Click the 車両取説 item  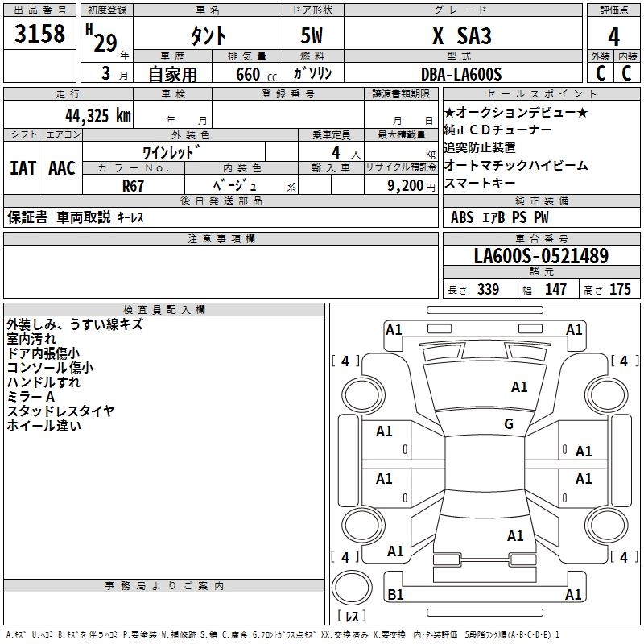[x=84, y=217]
